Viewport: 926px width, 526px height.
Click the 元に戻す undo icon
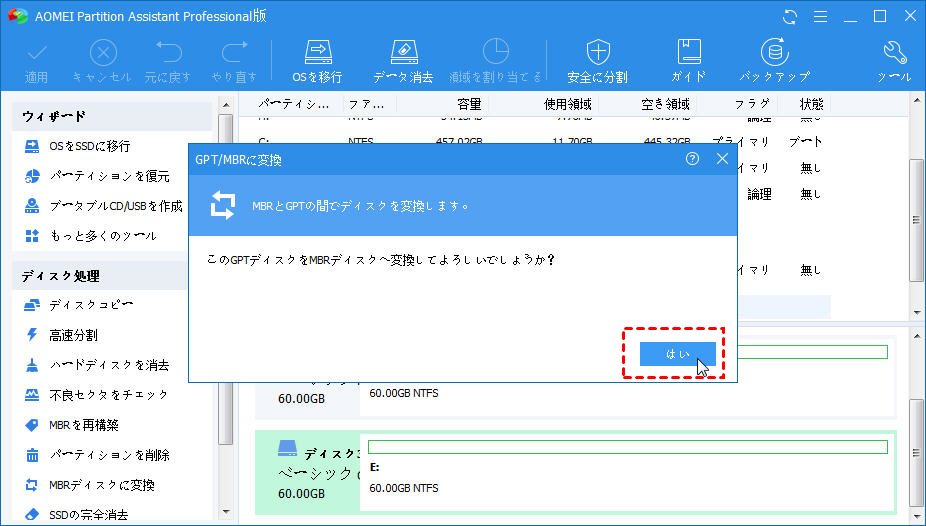click(168, 61)
